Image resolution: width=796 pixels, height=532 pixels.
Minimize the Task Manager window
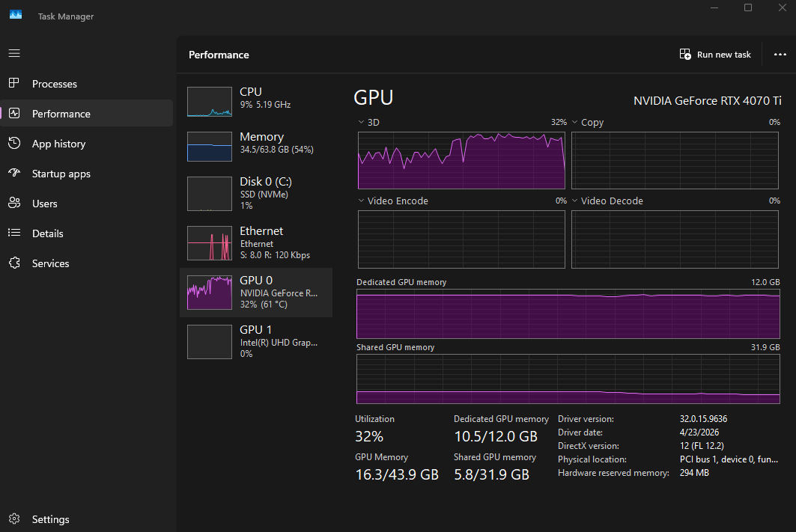click(x=714, y=7)
